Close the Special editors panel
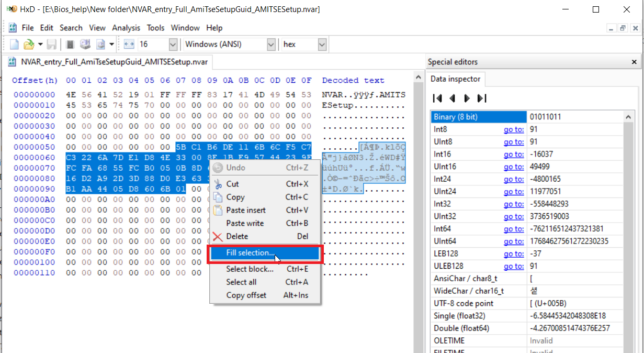Viewport: 644px width, 353px height. [635, 62]
